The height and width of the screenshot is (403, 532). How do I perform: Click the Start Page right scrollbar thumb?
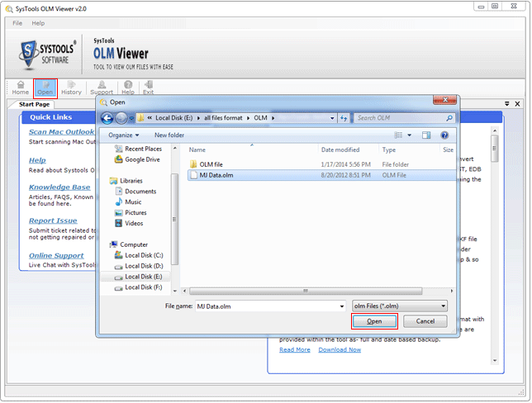tap(494, 149)
